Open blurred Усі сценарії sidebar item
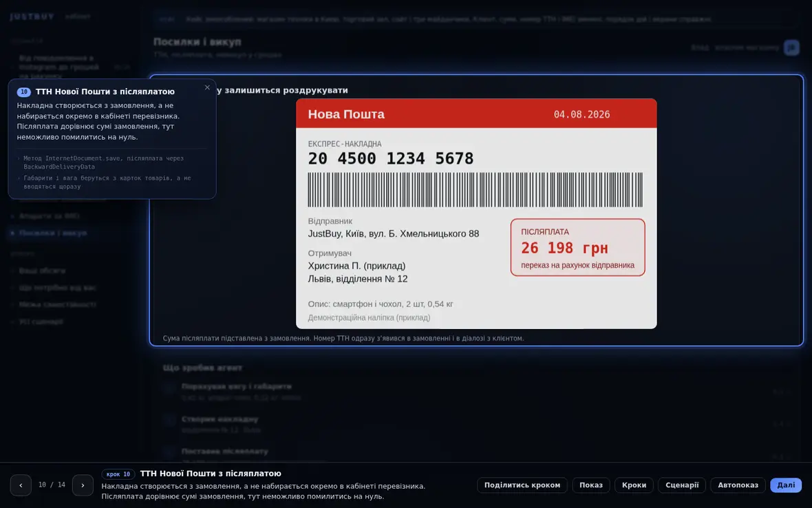This screenshot has width=812, height=508. coord(41,321)
